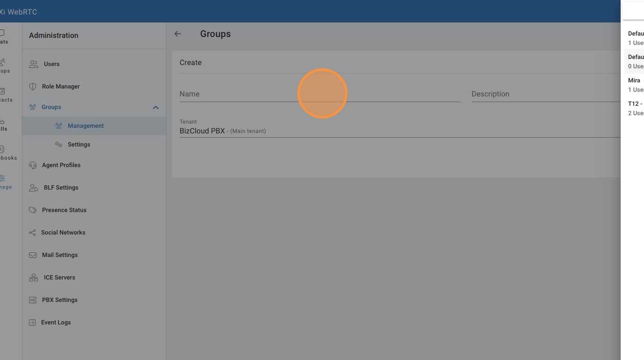Click the Groups people icon
This screenshot has height=360, width=644.
33,107
